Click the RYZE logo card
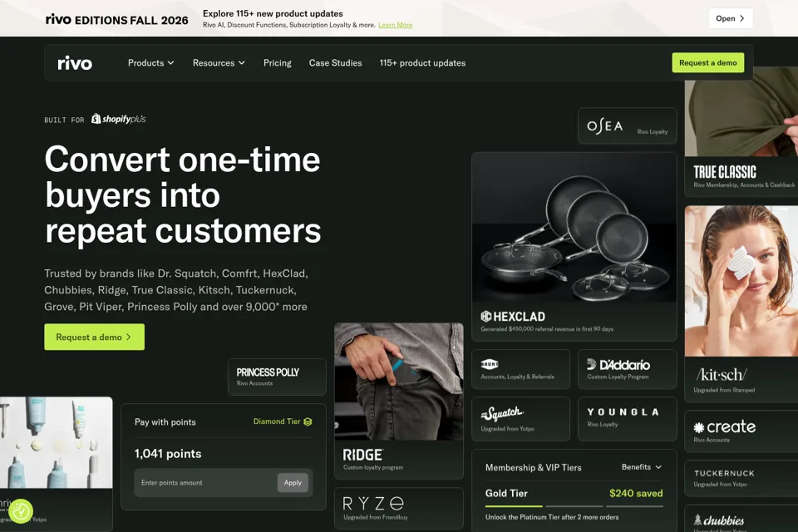The width and height of the screenshot is (798, 532). (398, 508)
